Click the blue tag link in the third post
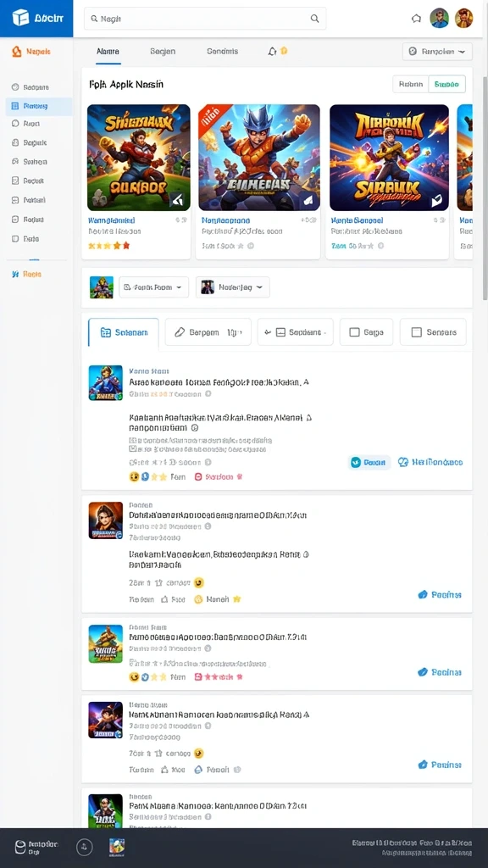This screenshot has width=488, height=868. coord(440,672)
